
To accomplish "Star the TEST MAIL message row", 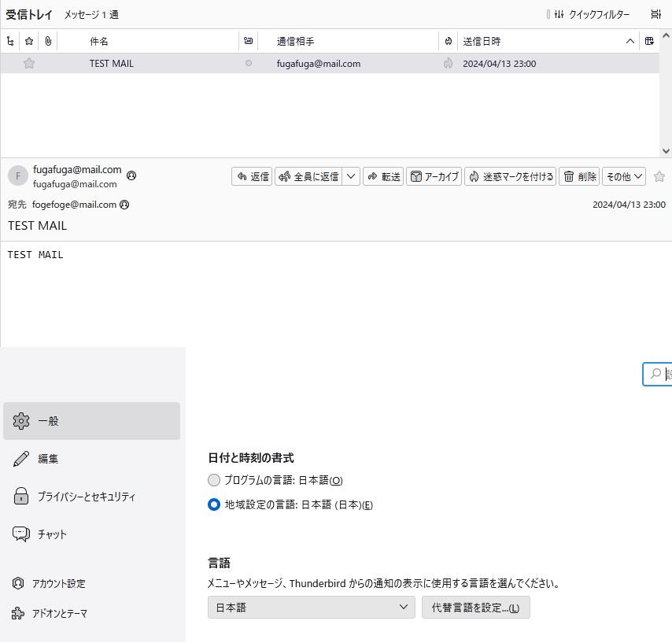I will point(29,64).
